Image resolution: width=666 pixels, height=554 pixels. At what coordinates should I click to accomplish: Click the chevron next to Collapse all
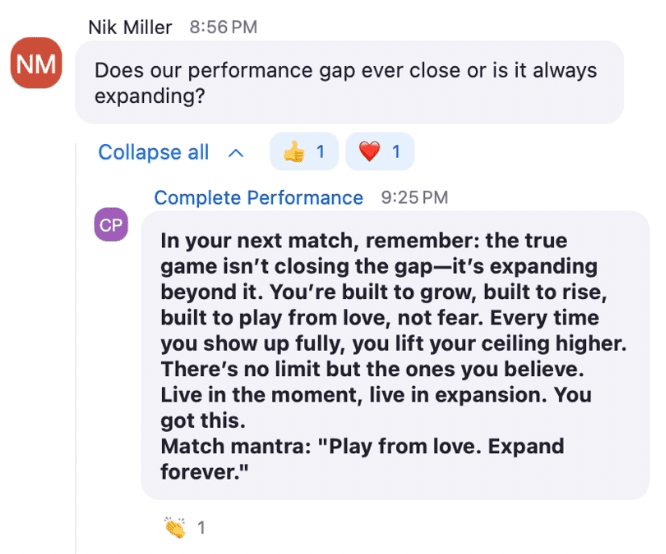click(236, 153)
